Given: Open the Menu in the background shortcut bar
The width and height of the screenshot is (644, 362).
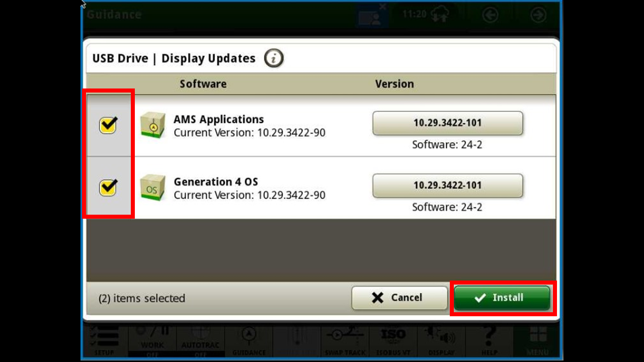Looking at the screenshot, I should coord(537,342).
